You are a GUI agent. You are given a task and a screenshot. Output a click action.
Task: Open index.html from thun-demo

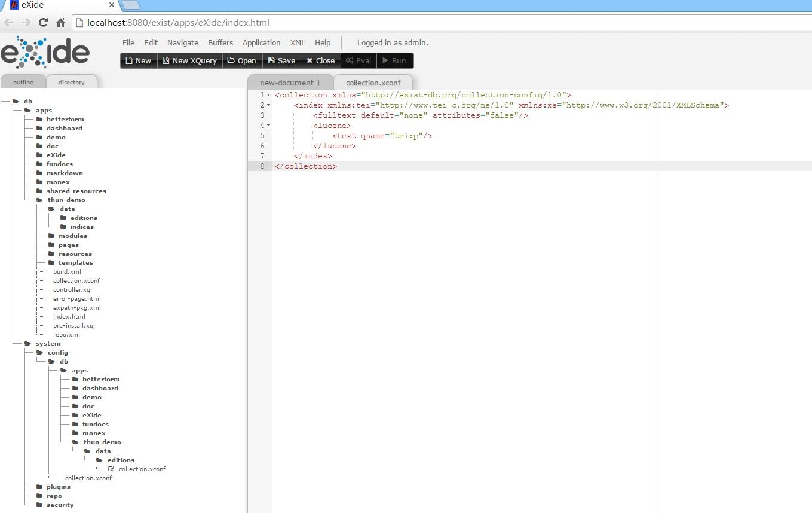(x=69, y=316)
